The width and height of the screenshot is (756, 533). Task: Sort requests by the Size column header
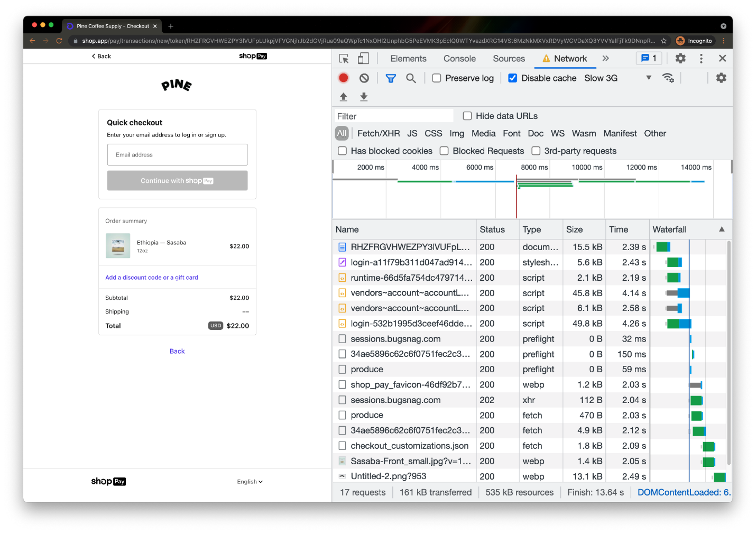click(584, 229)
